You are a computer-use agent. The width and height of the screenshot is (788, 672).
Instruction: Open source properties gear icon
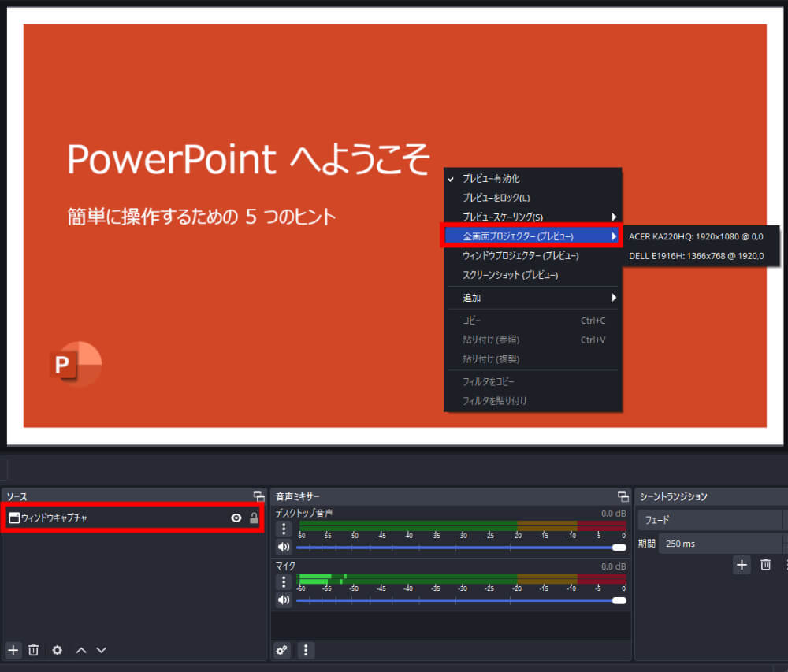(58, 650)
